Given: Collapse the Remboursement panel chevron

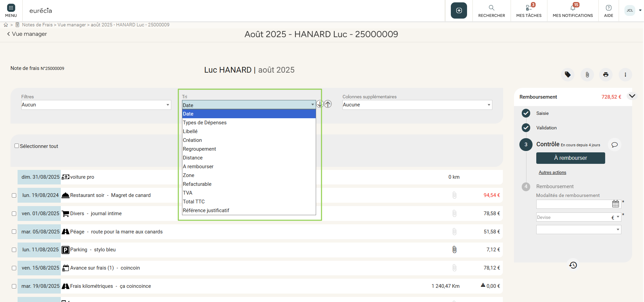Looking at the screenshot, I should tap(632, 96).
